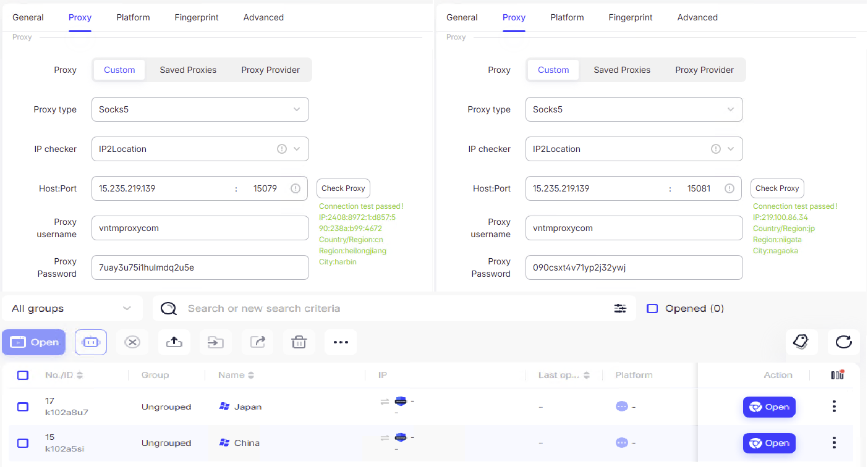Expand the All groups dropdown
The image size is (868, 467).
tap(72, 308)
